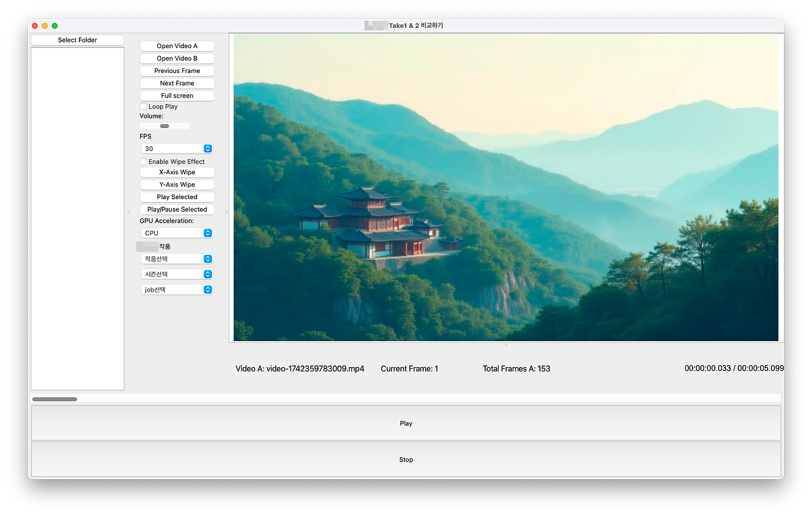Click the empty folder file list

coord(77,219)
